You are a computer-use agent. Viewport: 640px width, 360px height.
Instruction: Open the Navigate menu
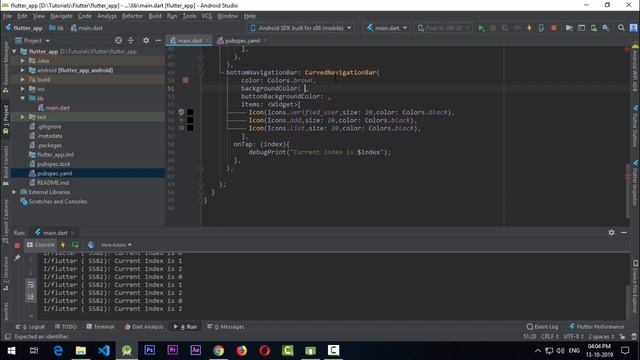click(61, 16)
